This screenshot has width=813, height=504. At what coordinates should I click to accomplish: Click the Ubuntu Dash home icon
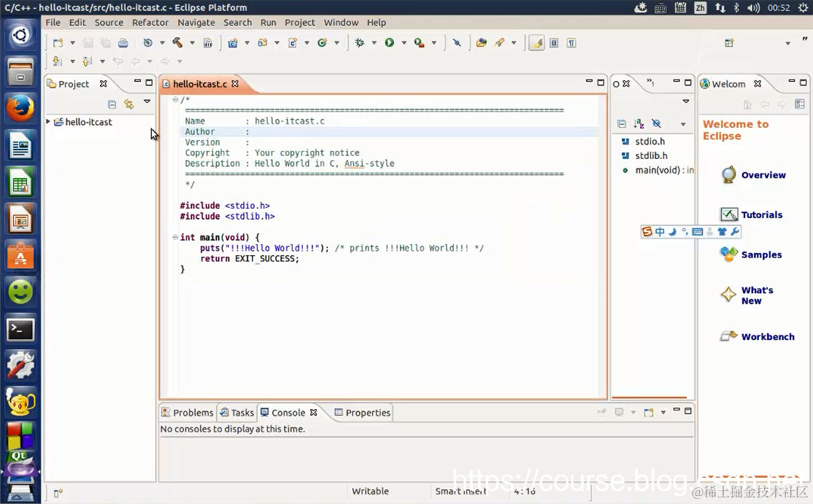pos(20,35)
